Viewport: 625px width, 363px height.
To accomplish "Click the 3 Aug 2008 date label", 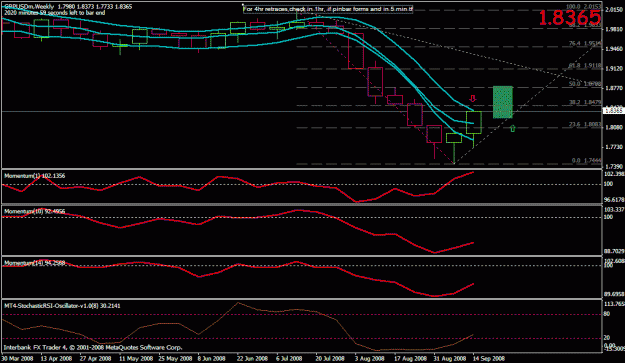I will pos(369,358).
